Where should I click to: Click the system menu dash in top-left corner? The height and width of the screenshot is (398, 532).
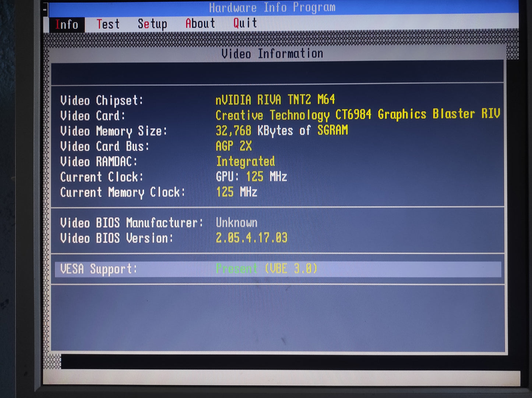(45, 8)
